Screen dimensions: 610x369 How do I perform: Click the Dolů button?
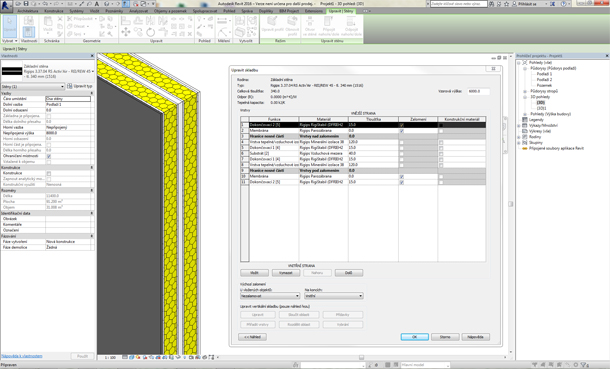[349, 273]
